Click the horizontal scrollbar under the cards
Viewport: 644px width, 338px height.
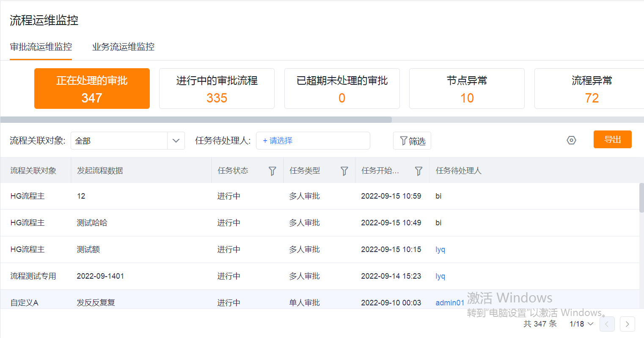click(x=196, y=120)
